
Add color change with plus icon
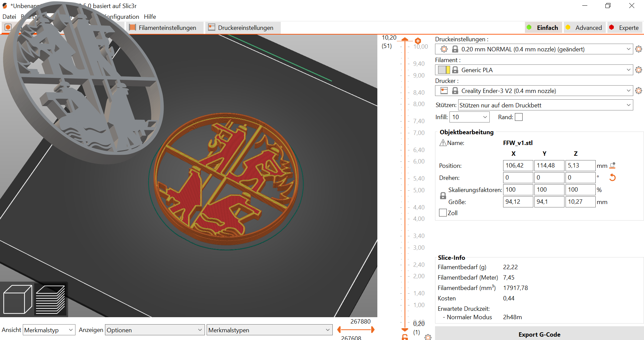click(418, 41)
